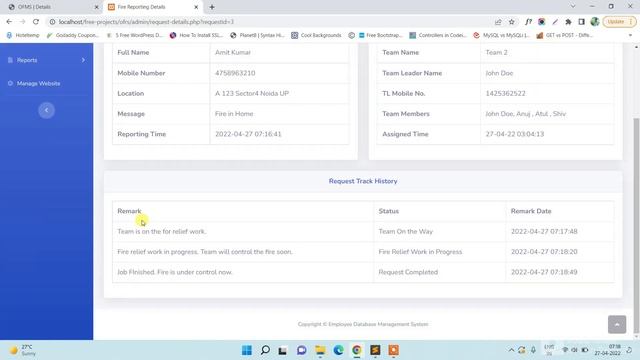Go back to previous page
This screenshot has width=640, height=360.
[9, 22]
